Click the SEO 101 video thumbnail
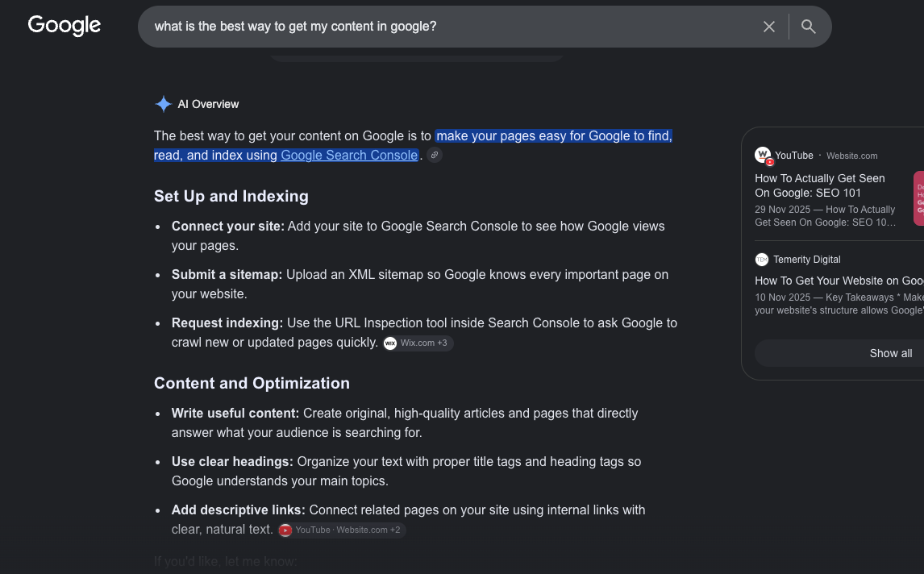Viewport: 924px width, 574px height. [918, 198]
